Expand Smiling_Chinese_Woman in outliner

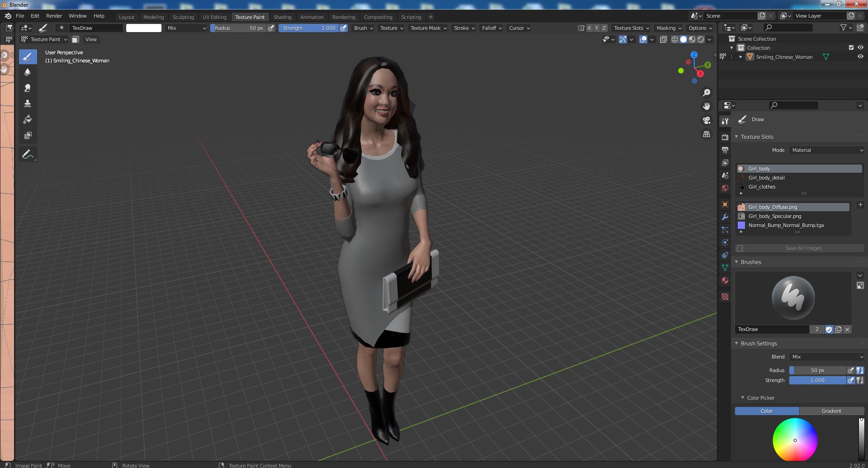(740, 57)
